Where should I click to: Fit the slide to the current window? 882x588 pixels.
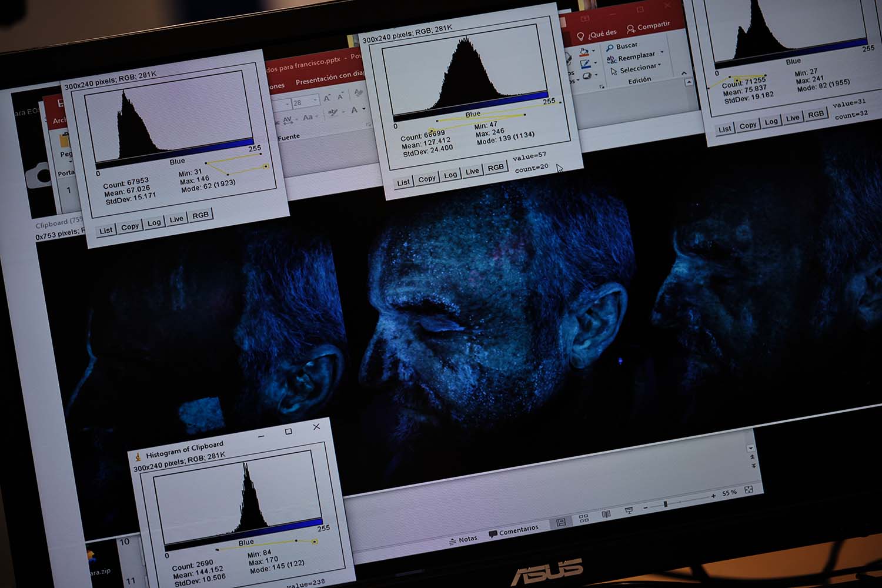click(749, 490)
